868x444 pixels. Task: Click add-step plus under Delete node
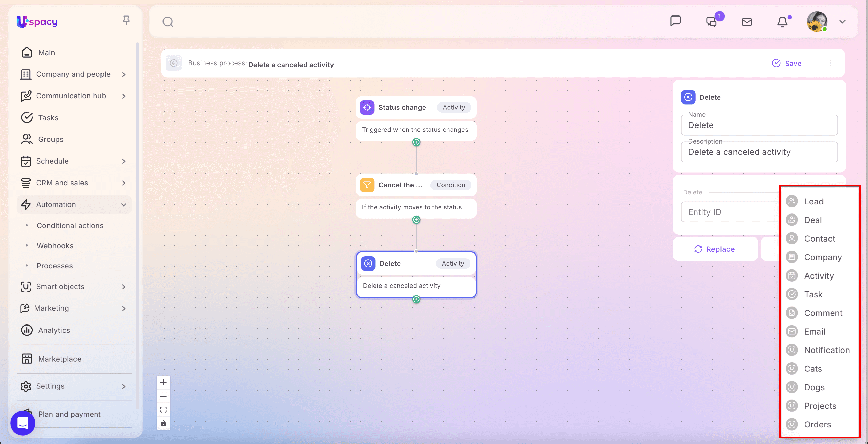[416, 299]
